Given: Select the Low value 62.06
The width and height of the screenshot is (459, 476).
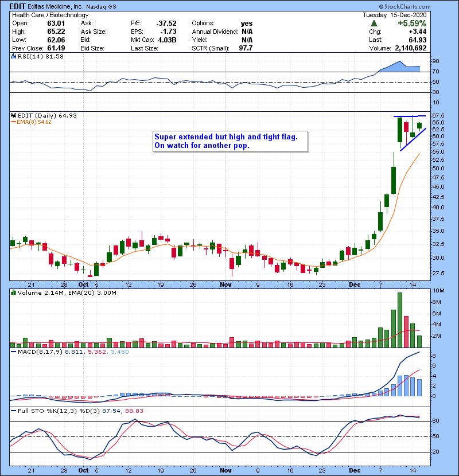Looking at the screenshot, I should 56,40.
